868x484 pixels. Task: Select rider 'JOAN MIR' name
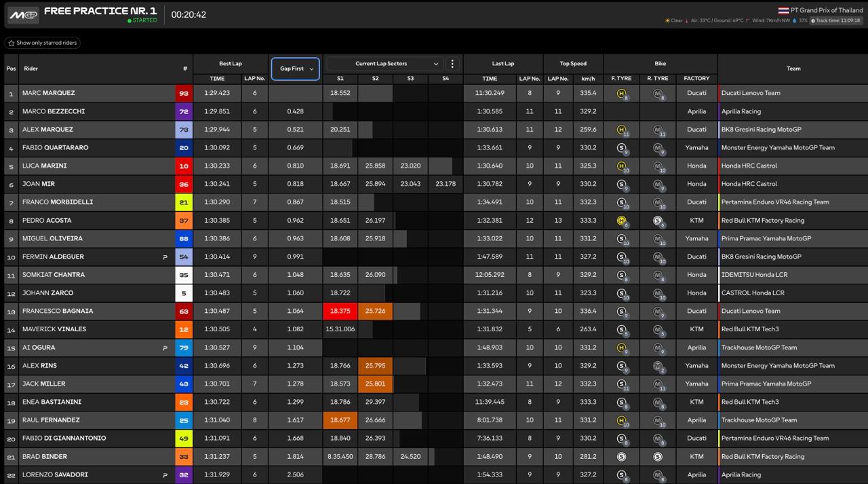(40, 184)
